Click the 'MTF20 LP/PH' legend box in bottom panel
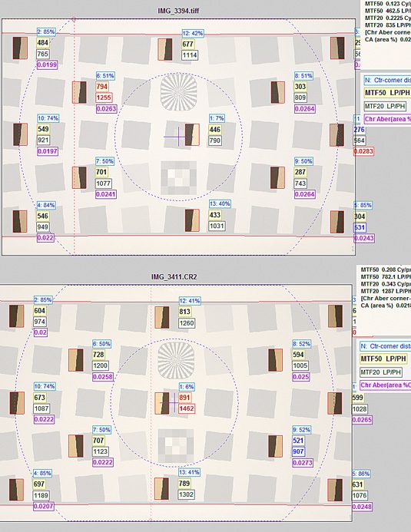The width and height of the screenshot is (411, 532). click(381, 372)
